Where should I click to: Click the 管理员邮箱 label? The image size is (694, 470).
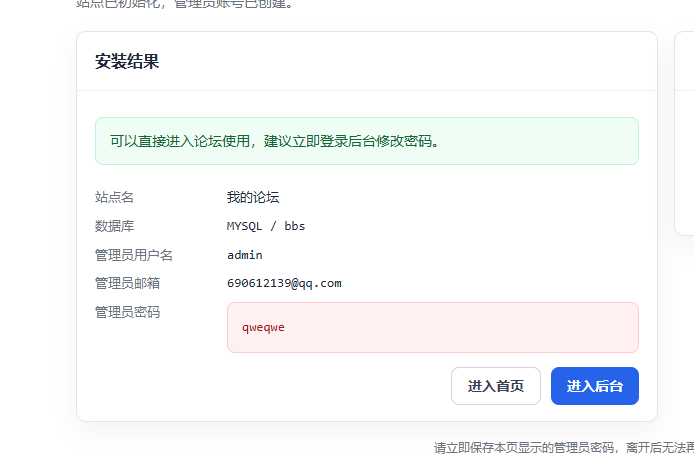point(127,283)
